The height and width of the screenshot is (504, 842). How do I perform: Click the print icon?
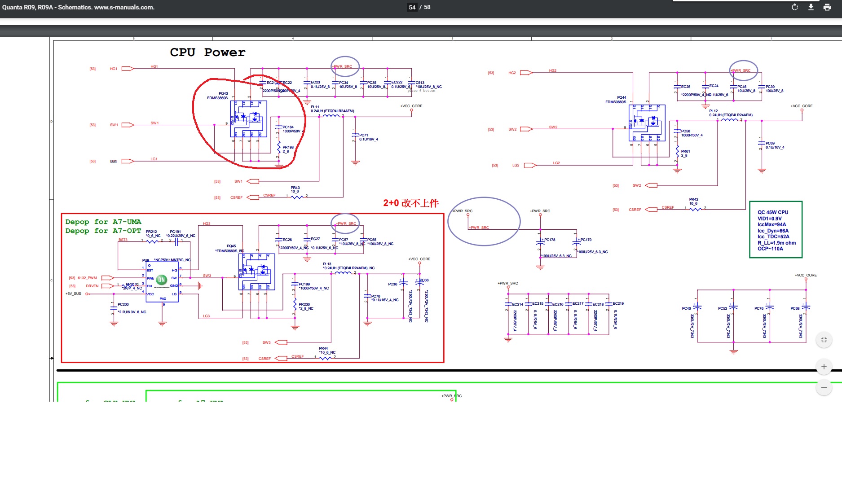pos(827,7)
